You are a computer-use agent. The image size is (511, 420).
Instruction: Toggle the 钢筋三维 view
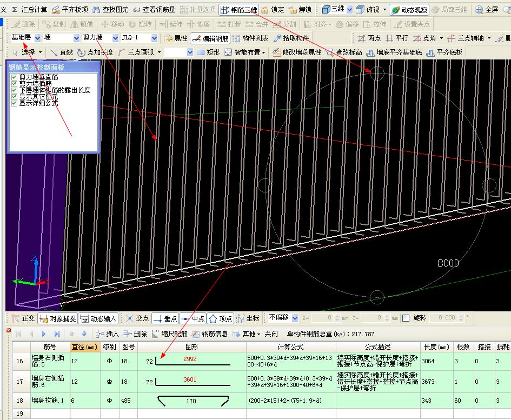tap(239, 10)
